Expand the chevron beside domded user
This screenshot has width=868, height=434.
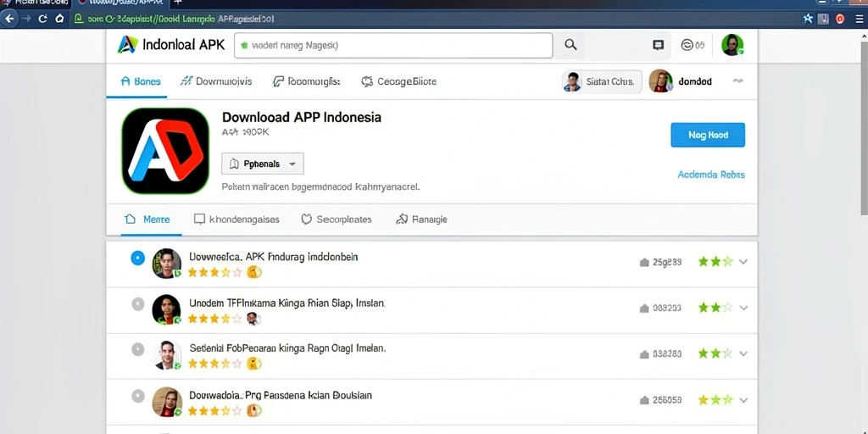click(737, 81)
